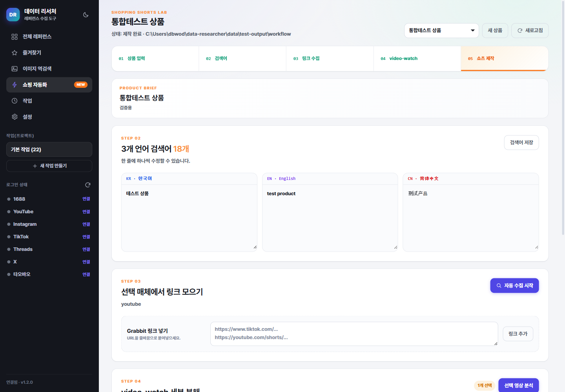Image resolution: width=565 pixels, height=392 pixels.
Task: Refresh login status icon
Action: [x=88, y=185]
